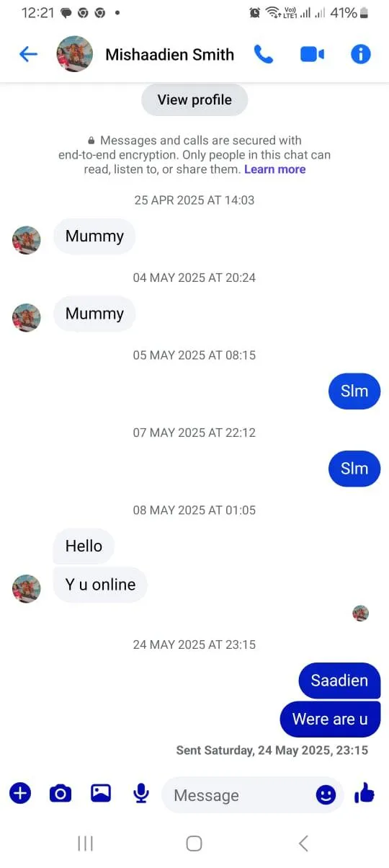Screen dimensions: 389x868
Task: Tap the Android home navigation button
Action: [194, 843]
